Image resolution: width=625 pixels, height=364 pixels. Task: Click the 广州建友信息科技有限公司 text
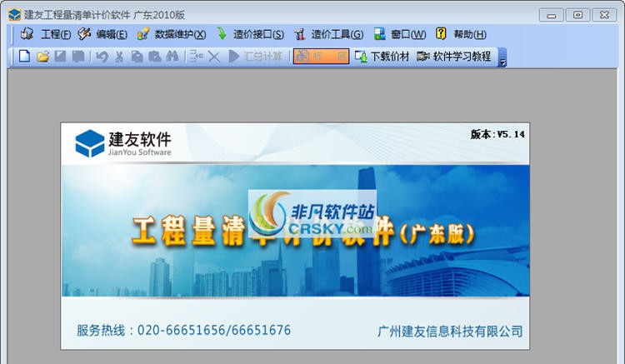point(450,332)
